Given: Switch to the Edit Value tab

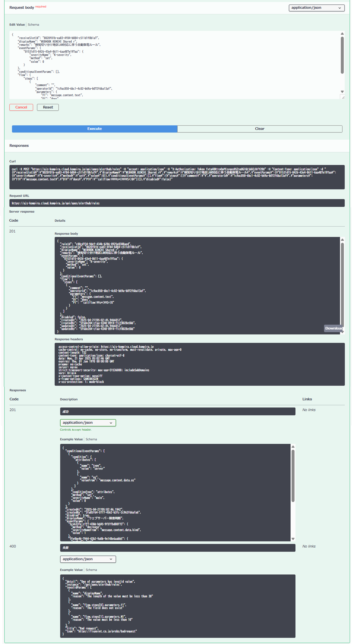Looking at the screenshot, I should (17, 25).
